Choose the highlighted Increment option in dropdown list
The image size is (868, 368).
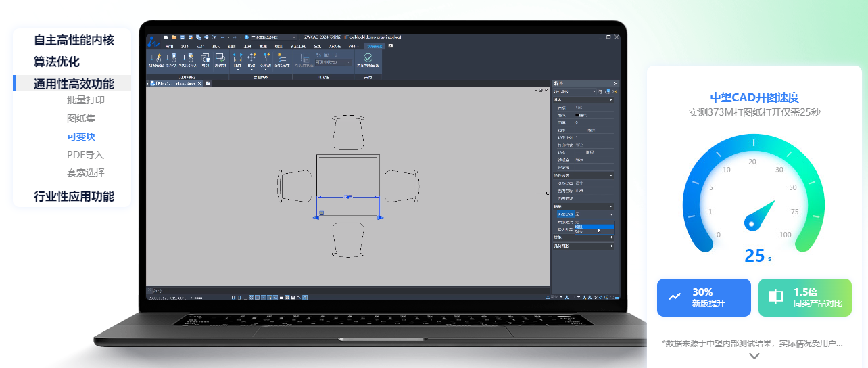coord(594,227)
